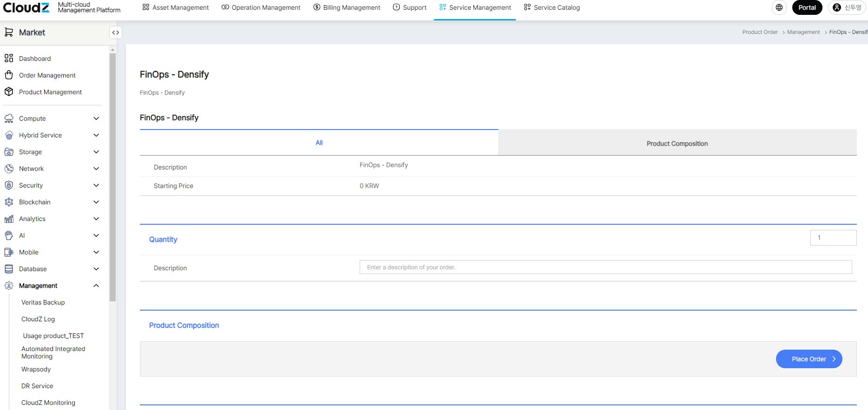Open Management breadcrumb link

click(x=803, y=32)
